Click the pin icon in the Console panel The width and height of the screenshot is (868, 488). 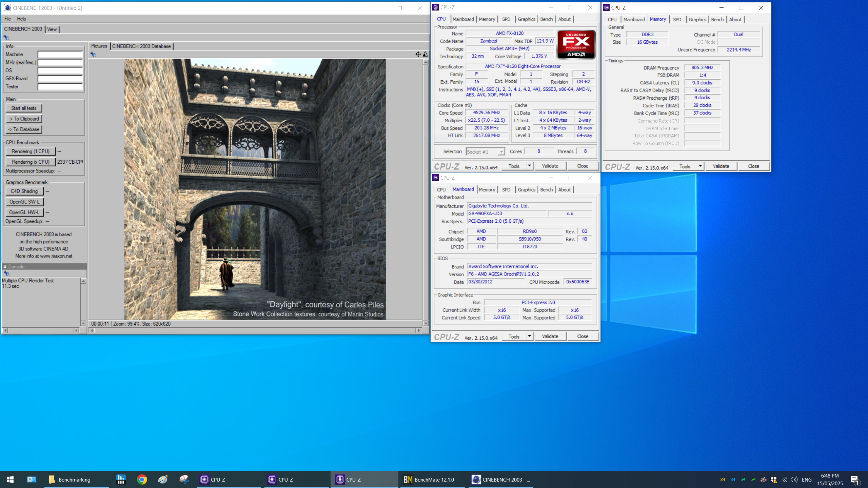(6, 273)
